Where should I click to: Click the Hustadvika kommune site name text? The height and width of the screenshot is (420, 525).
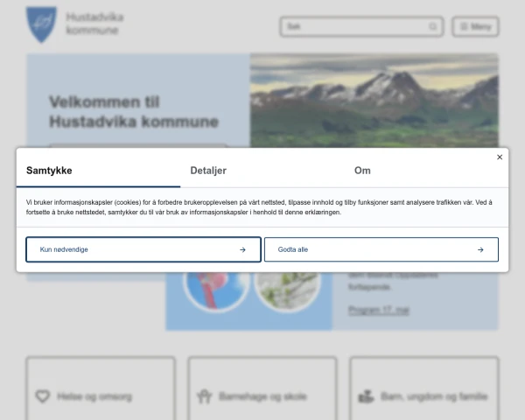click(x=94, y=24)
